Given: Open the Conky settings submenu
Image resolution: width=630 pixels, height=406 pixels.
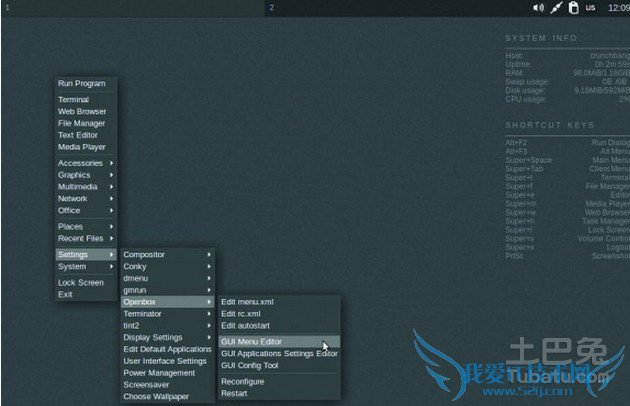Looking at the screenshot, I should click(168, 267).
